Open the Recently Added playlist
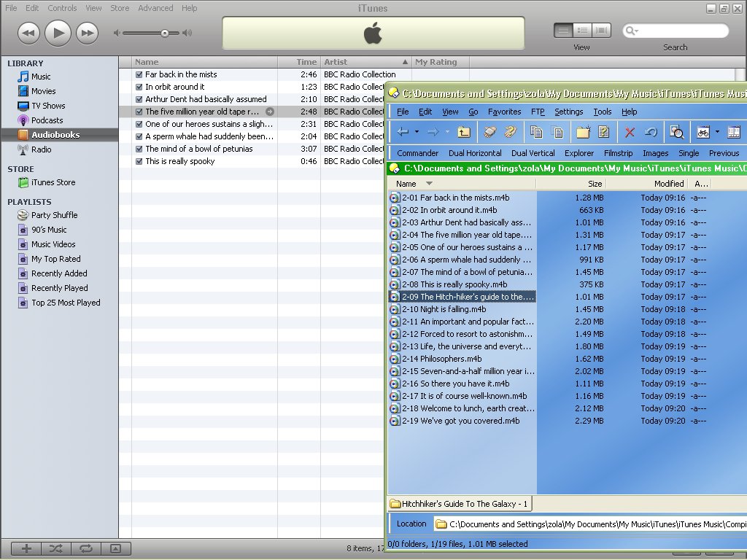This screenshot has width=747, height=560. click(x=59, y=273)
